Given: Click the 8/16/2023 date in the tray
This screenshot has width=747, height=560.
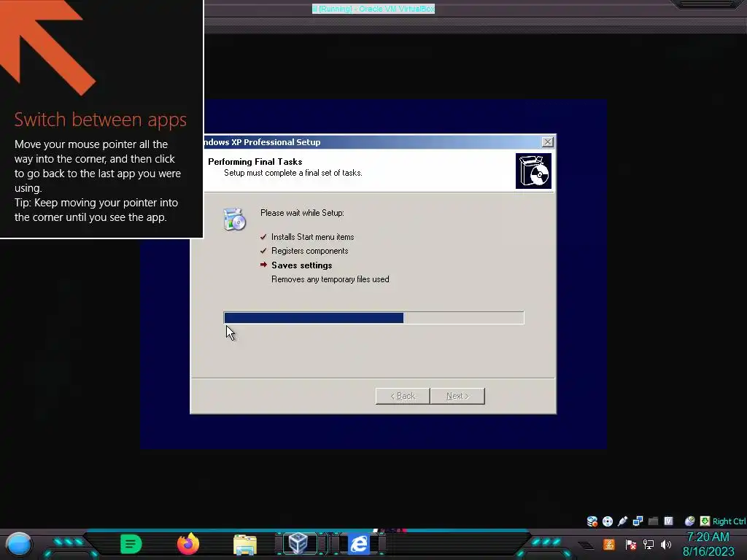Looking at the screenshot, I should point(708,552).
